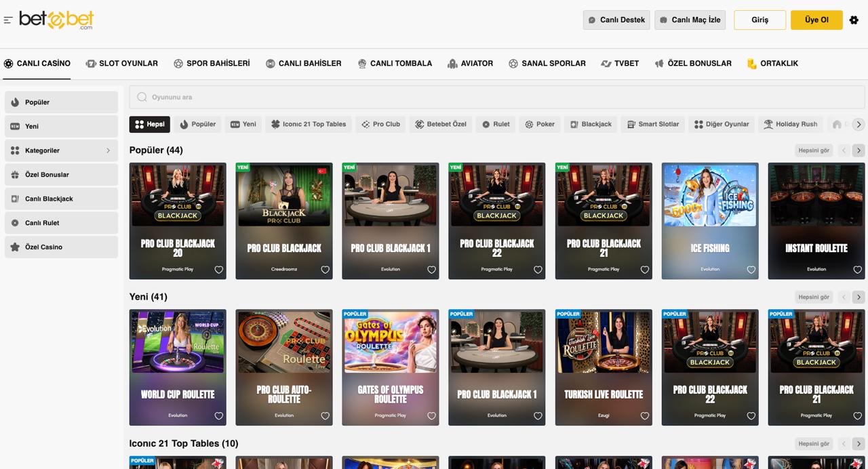This screenshot has height=469, width=868.
Task: Favorite World Cup Roulette heart icon
Action: [219, 416]
